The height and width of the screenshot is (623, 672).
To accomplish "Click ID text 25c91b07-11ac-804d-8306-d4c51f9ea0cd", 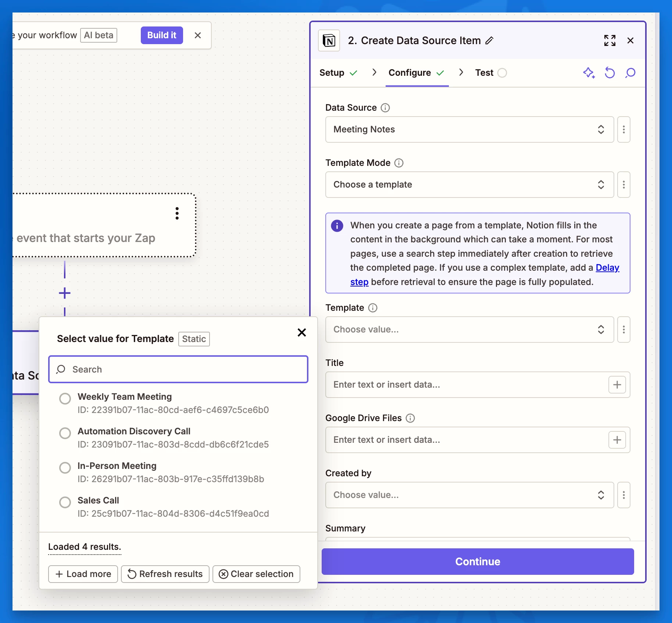I will 173,514.
